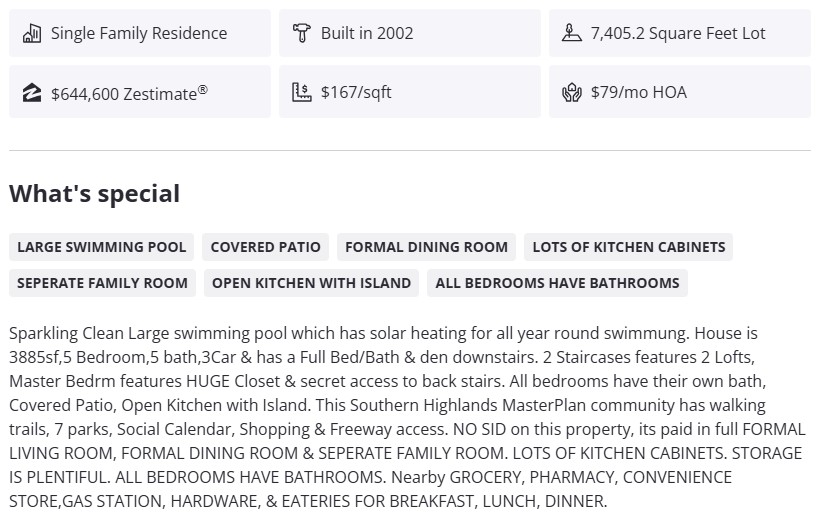Choose the FORMAL DINING ROOM tag
Image resolution: width=823 pixels, height=516 pixels.
click(427, 247)
